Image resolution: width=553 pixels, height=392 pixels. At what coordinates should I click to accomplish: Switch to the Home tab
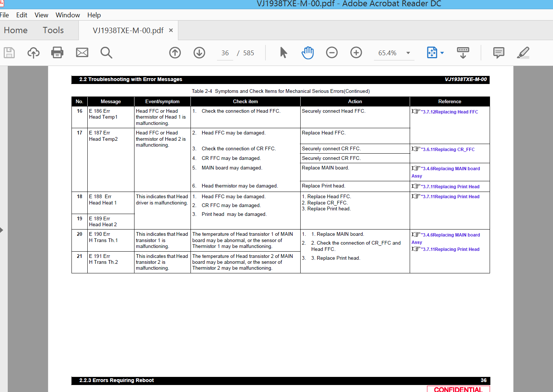(x=16, y=30)
